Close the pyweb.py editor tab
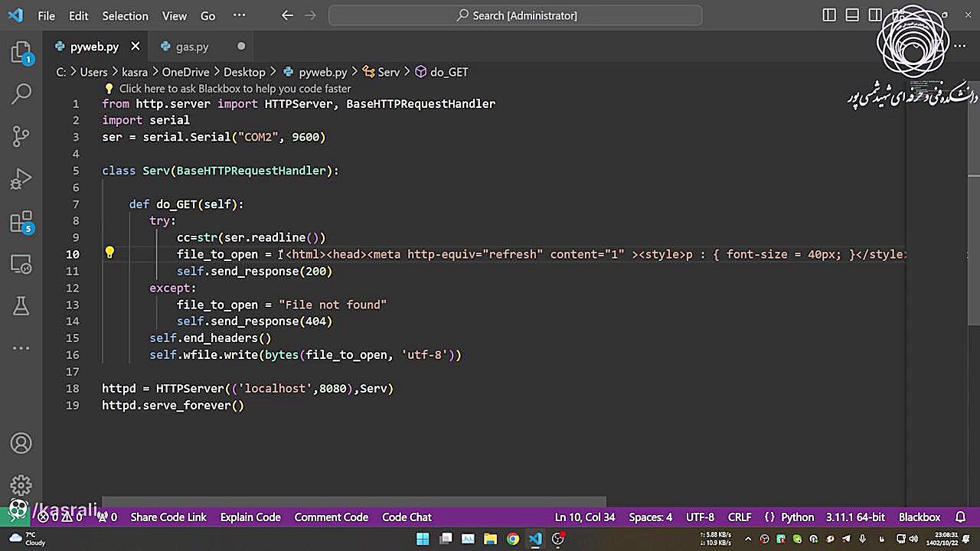Viewport: 980px width, 551px height. click(x=136, y=47)
